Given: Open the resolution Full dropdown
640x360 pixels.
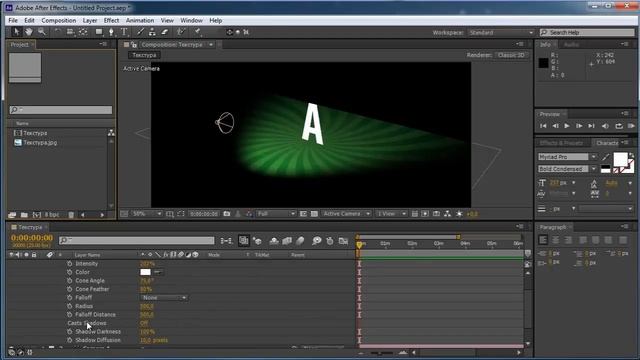Looking at the screenshot, I should [x=276, y=214].
